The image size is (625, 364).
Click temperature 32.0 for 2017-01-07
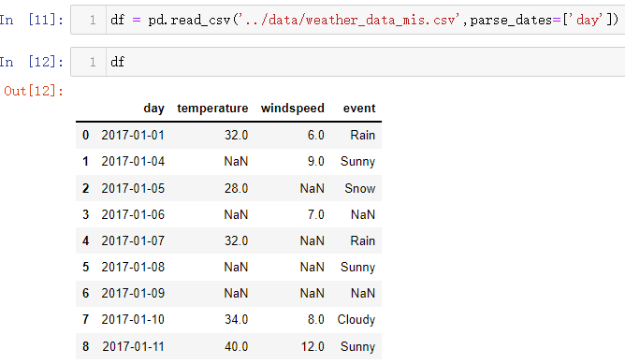[x=236, y=240]
